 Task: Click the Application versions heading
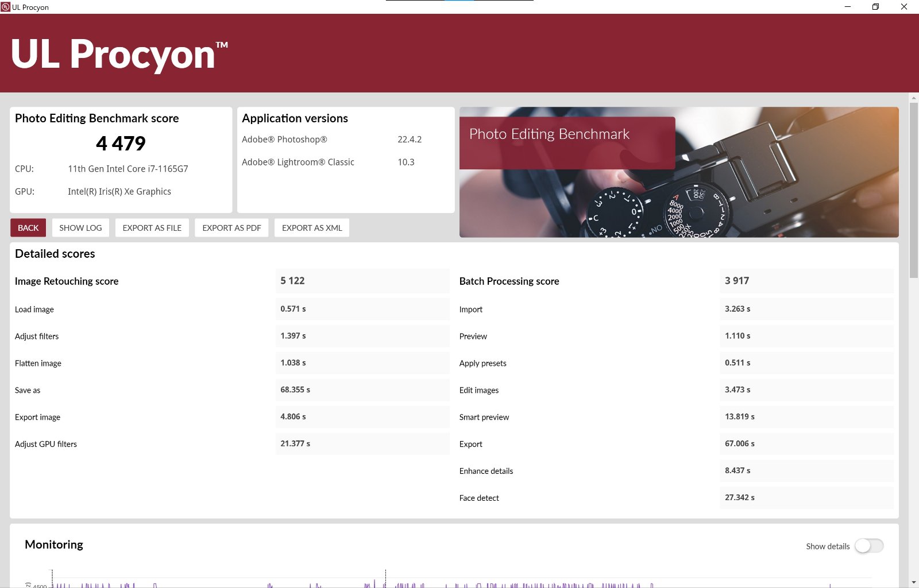click(295, 118)
